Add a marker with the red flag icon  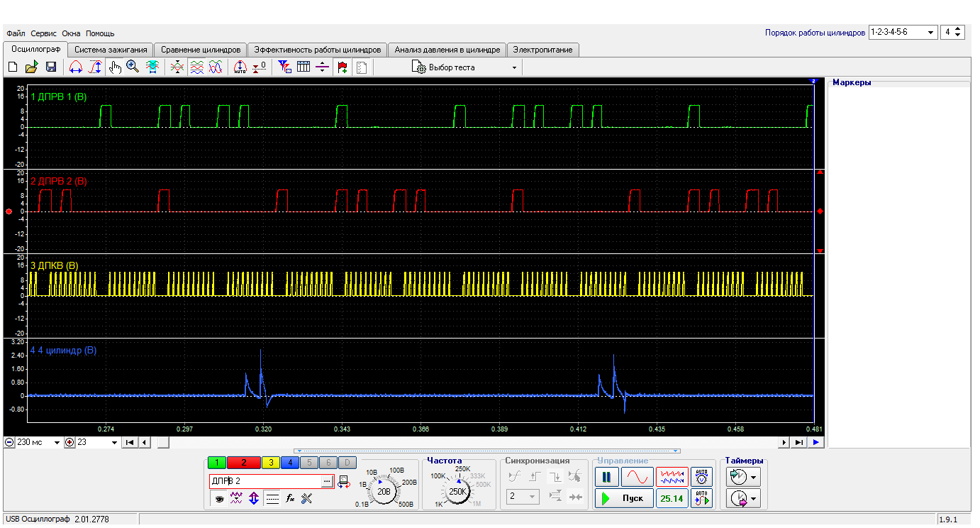343,67
